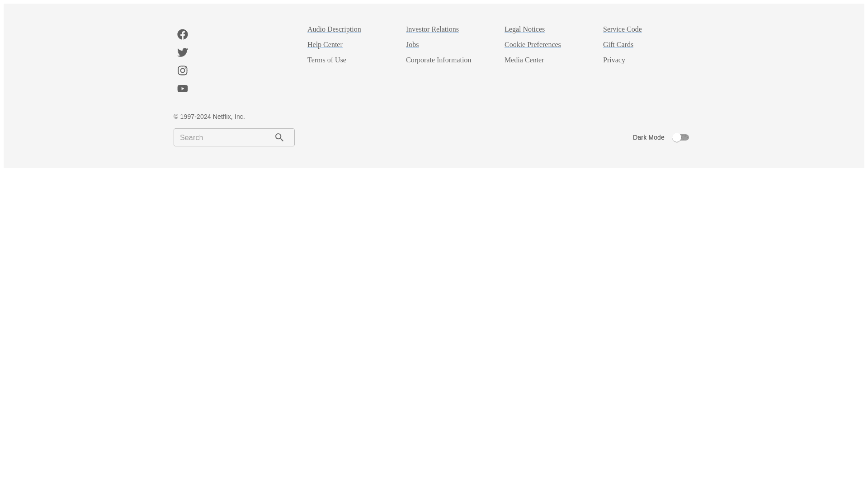868x488 pixels.
Task: Go to Help Center
Action: pos(325,45)
